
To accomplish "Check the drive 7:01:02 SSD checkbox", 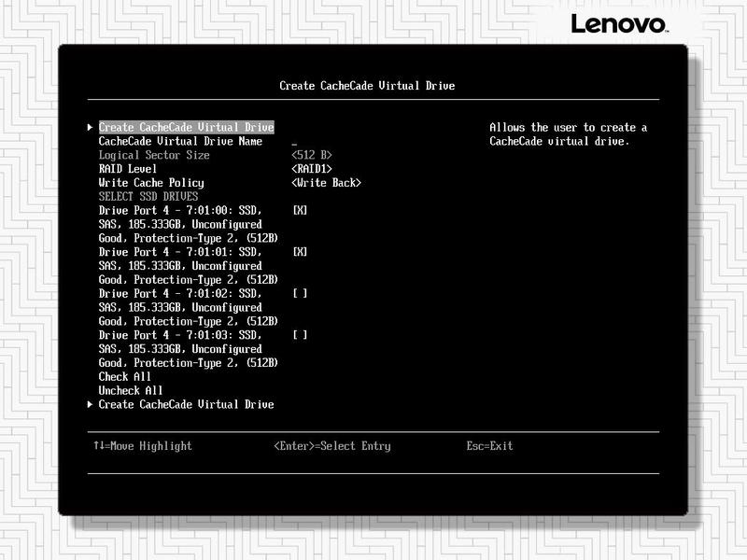I will coord(300,294).
